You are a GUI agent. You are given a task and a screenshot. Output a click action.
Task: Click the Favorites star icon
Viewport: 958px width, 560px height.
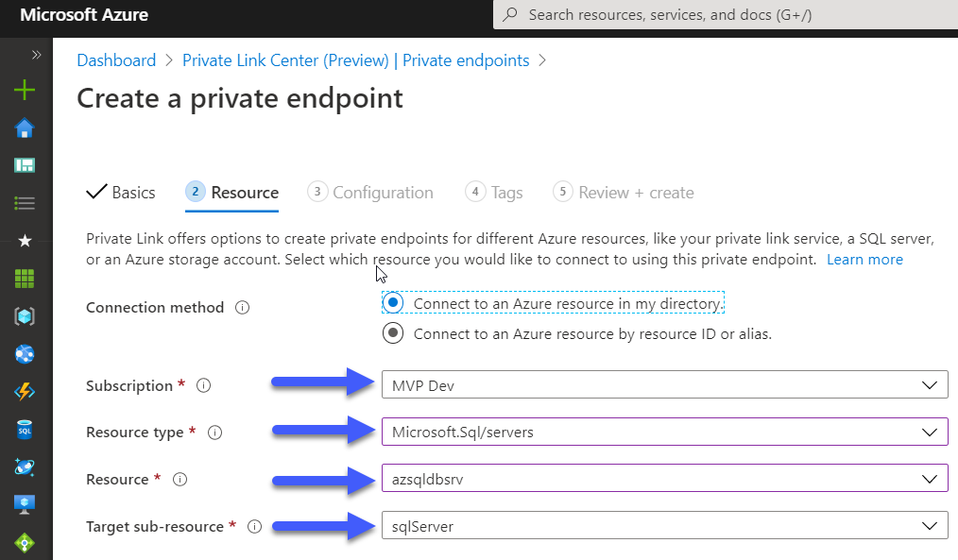(x=25, y=241)
